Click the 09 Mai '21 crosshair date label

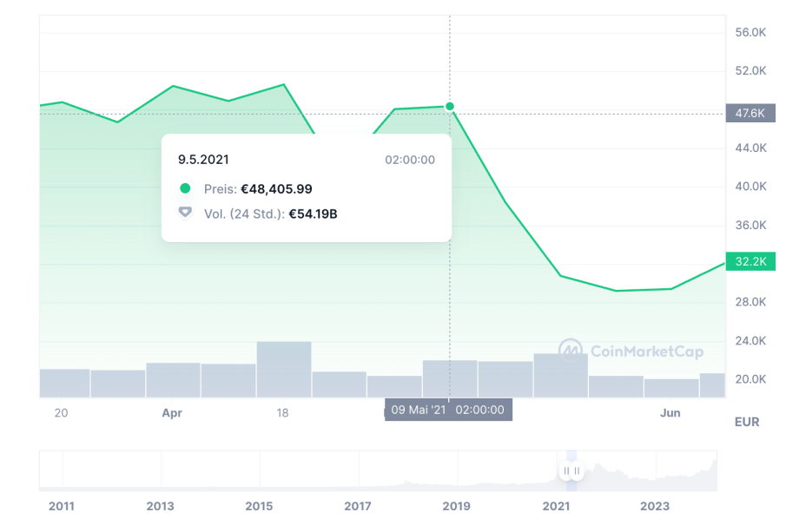click(x=448, y=410)
